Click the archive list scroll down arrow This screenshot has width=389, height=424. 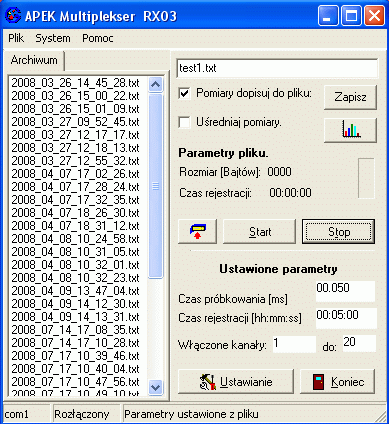[x=155, y=387]
